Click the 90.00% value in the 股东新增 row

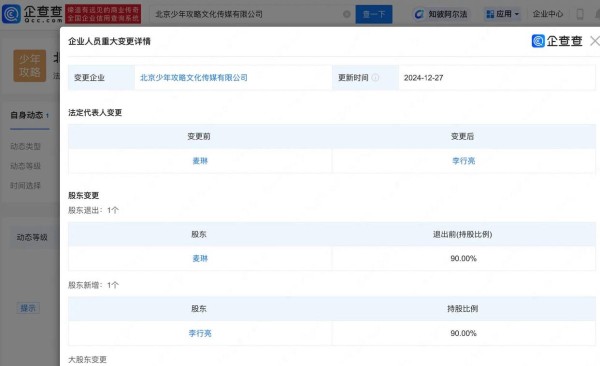click(463, 333)
